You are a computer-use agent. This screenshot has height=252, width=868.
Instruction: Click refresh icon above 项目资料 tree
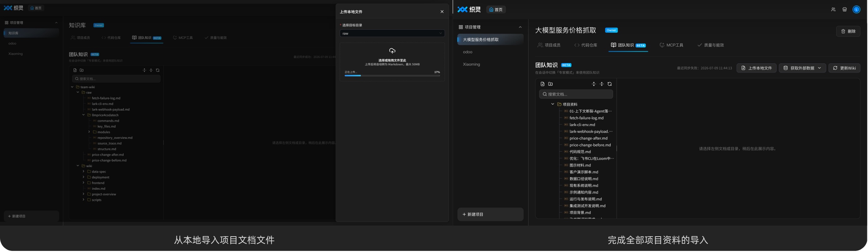pyautogui.click(x=610, y=84)
